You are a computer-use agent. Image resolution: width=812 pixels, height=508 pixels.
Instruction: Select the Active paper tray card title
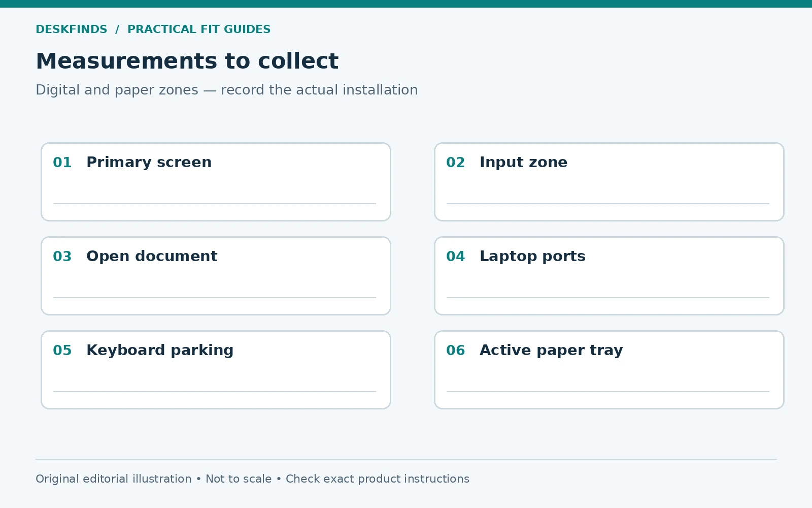pos(551,351)
